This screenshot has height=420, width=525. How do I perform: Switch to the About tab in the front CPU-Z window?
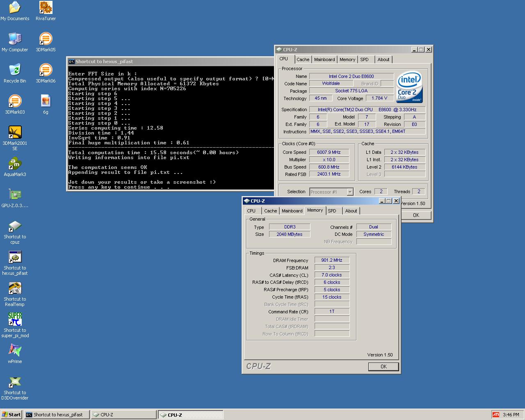[351, 211]
